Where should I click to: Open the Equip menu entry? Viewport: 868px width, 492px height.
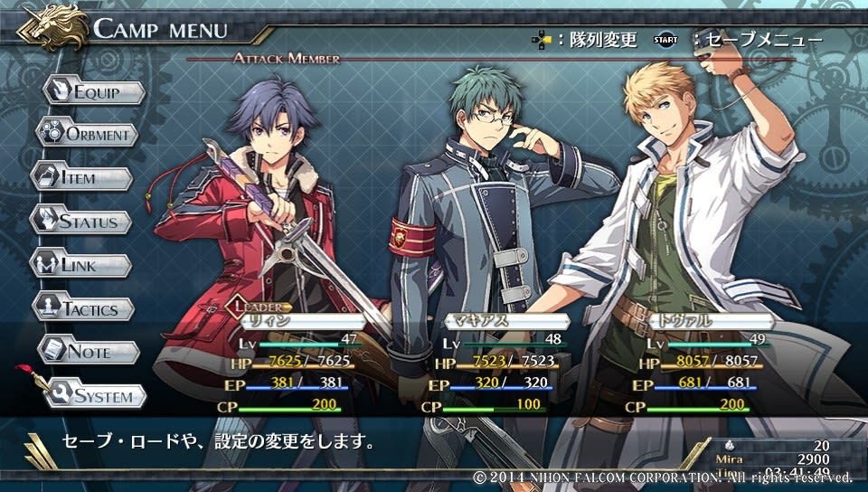94,91
